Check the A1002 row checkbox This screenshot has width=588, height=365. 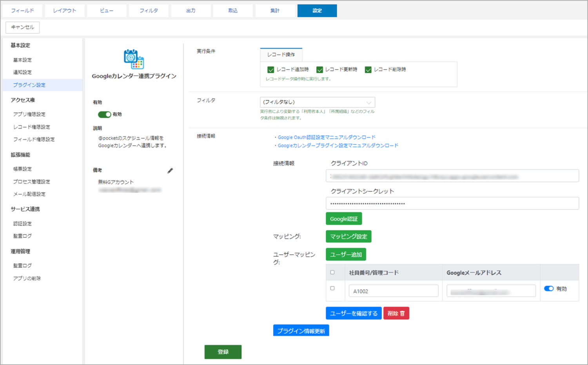click(x=332, y=288)
